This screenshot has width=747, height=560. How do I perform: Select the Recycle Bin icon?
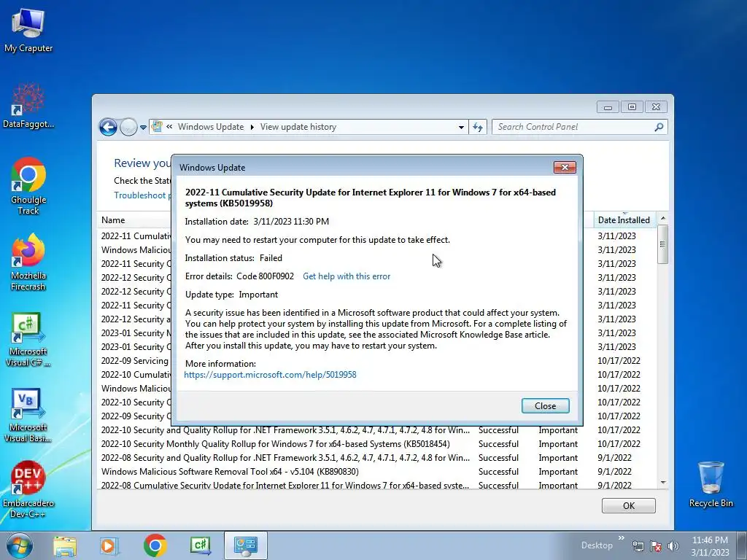pyautogui.click(x=711, y=484)
